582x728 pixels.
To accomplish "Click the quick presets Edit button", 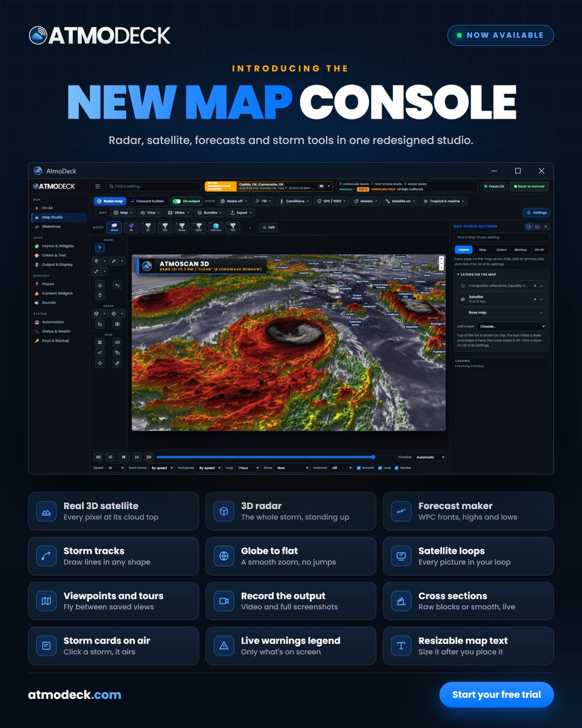I will click(x=269, y=227).
